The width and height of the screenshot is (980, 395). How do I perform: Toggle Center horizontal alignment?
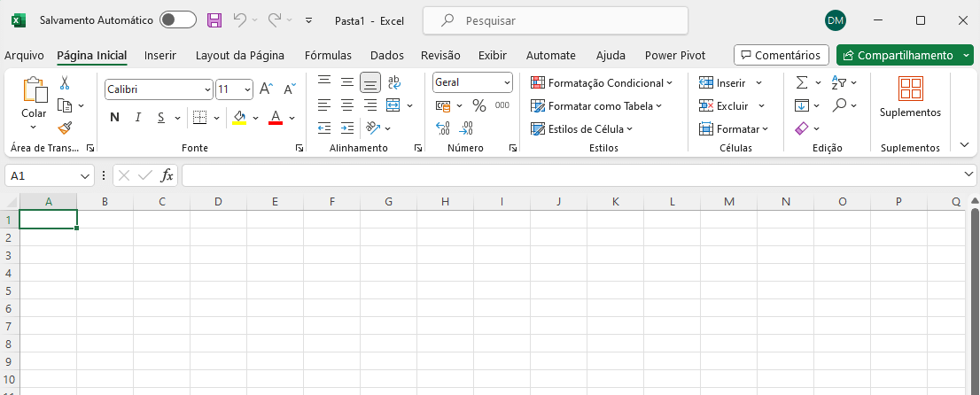346,105
